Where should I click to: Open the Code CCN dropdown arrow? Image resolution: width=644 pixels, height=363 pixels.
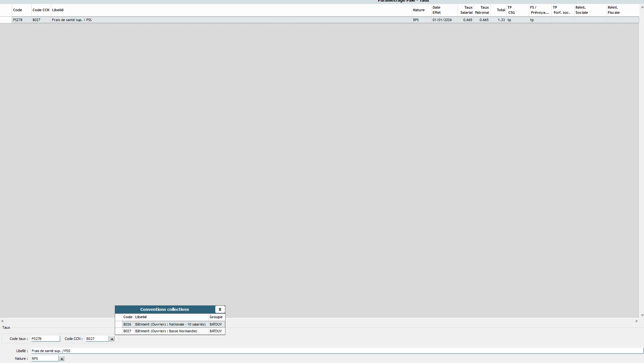tap(112, 339)
